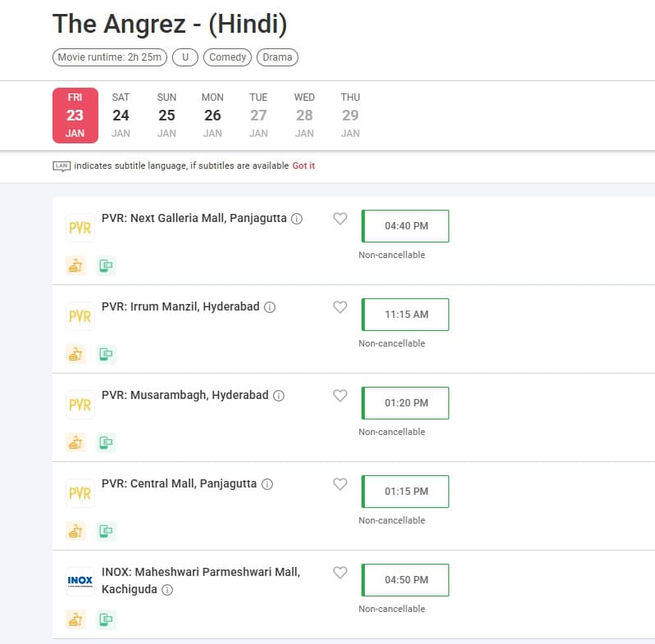Open info icon for PVR Irrum Manzil
The width and height of the screenshot is (655, 644).
tap(270, 307)
